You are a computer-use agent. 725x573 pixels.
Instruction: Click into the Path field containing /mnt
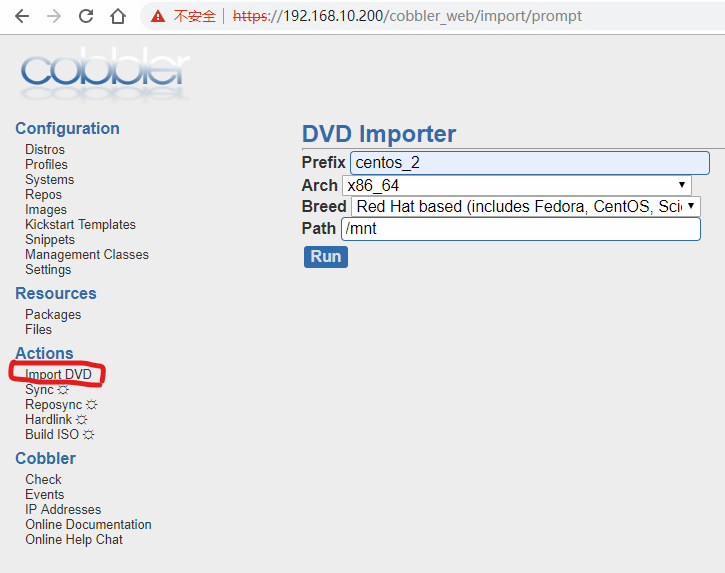(521, 229)
